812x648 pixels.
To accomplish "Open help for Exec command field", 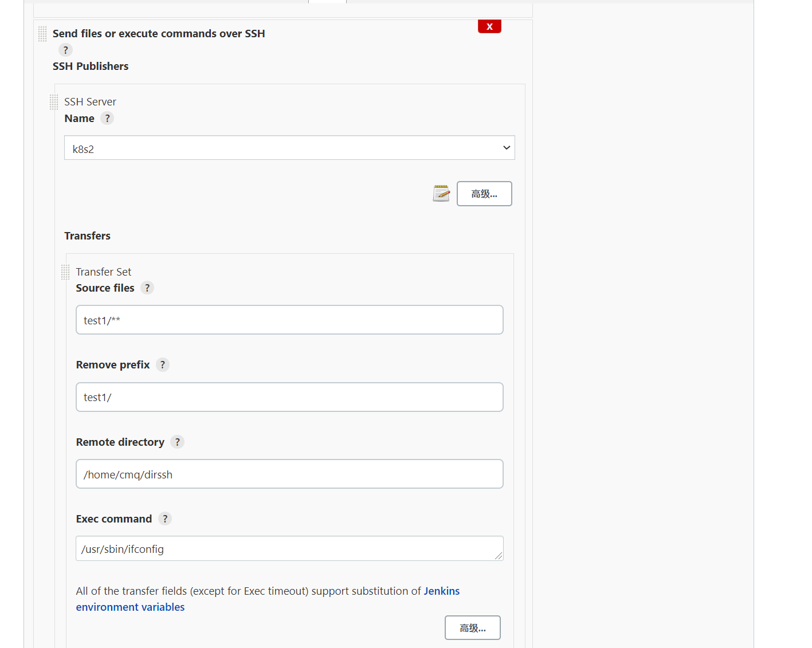I will point(165,519).
